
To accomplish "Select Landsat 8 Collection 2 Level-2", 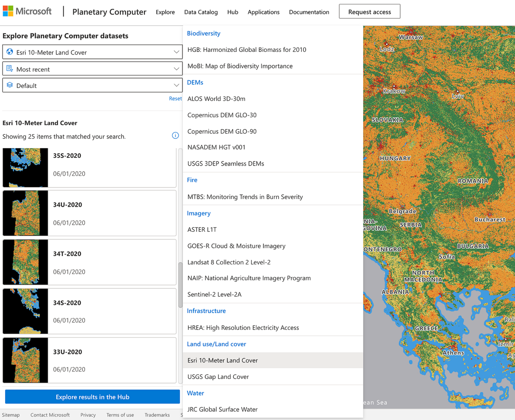I will (273, 262).
